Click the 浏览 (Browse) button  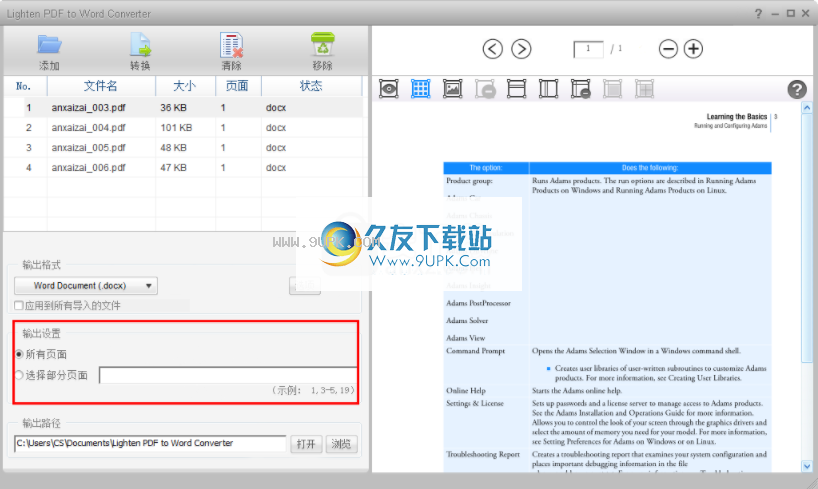[341, 444]
